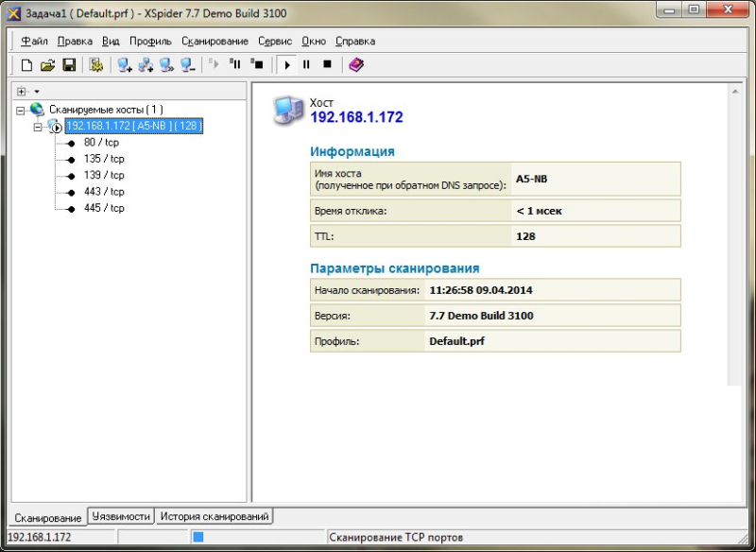Viewport: 756px width, 552px height.
Task: Open the Правка menu
Action: pos(75,42)
